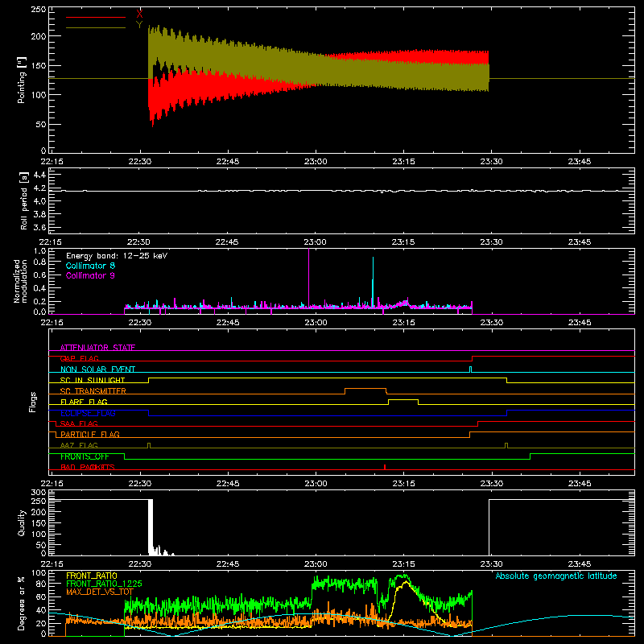The width and height of the screenshot is (644, 644).
Task: Click the FLARE_FLAG label
Action: [84, 402]
